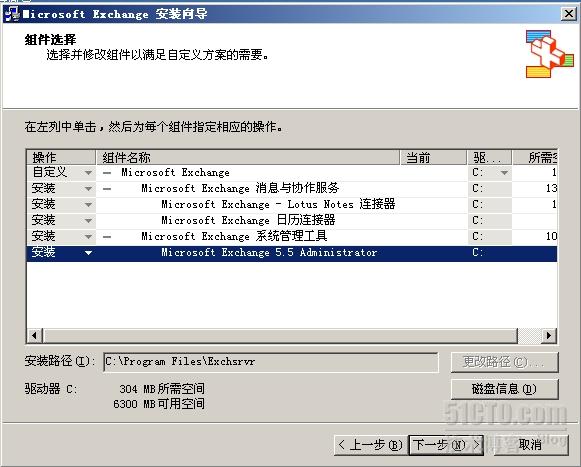Image resolution: width=581 pixels, height=467 pixels.
Task: Open action dropdown for 系统管理工具 row
Action: (88, 236)
